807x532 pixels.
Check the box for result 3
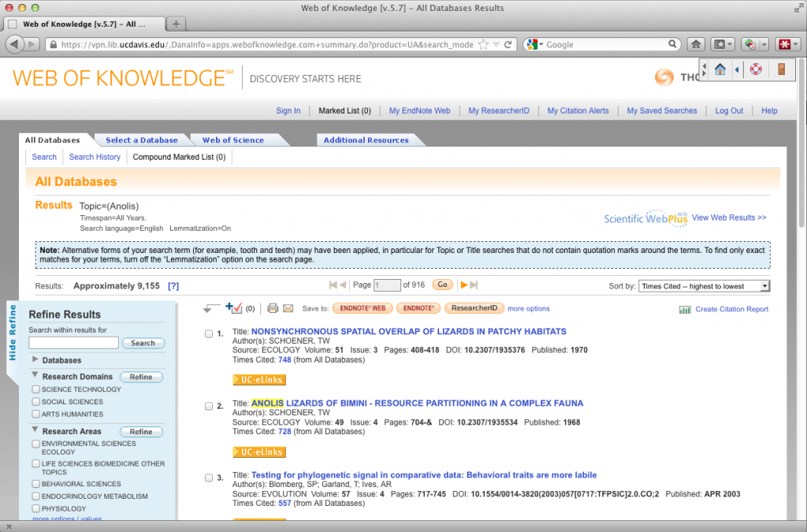[x=208, y=478]
